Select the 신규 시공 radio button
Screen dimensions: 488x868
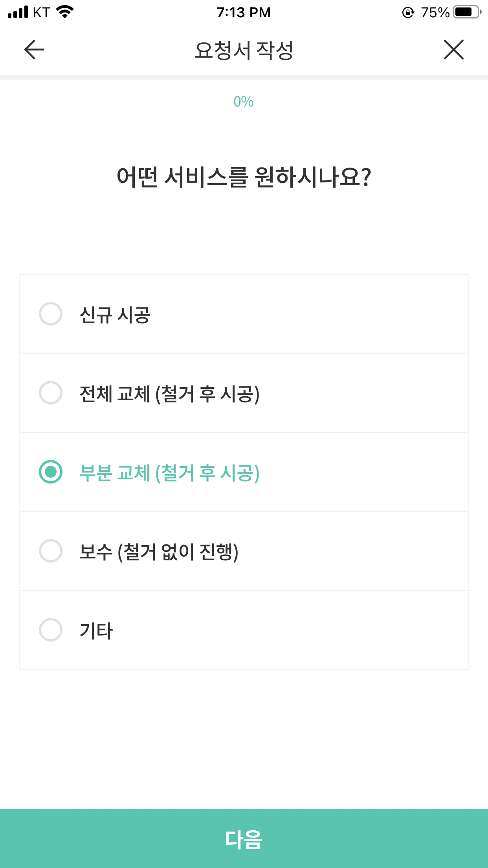51,314
